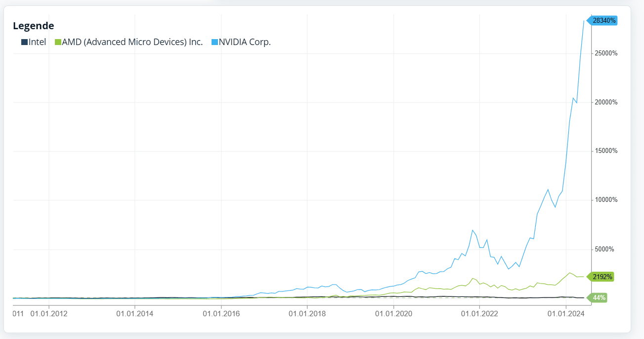The height and width of the screenshot is (339, 644).
Task: Click the 01.01.2016 x-axis date
Action: [x=221, y=314]
